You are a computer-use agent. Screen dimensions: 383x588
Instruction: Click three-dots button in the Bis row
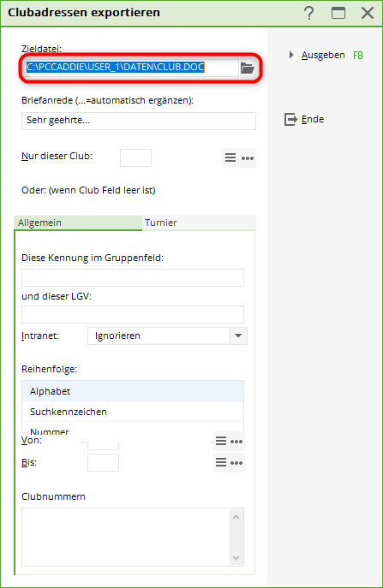click(236, 463)
